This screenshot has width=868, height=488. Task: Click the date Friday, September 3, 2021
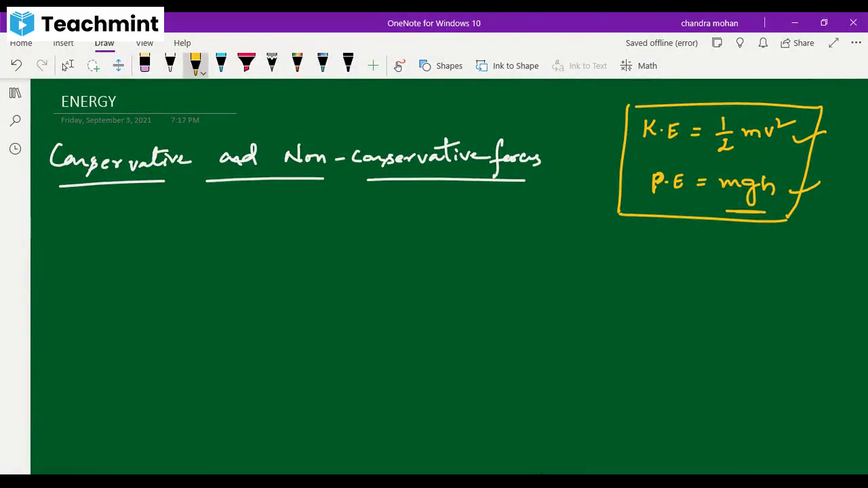click(x=106, y=120)
